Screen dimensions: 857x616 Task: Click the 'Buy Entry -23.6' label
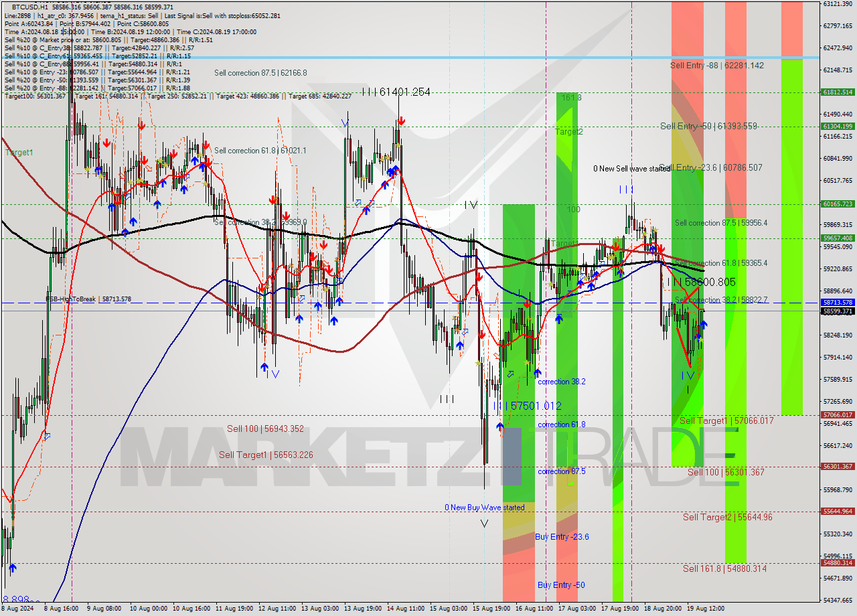[562, 537]
